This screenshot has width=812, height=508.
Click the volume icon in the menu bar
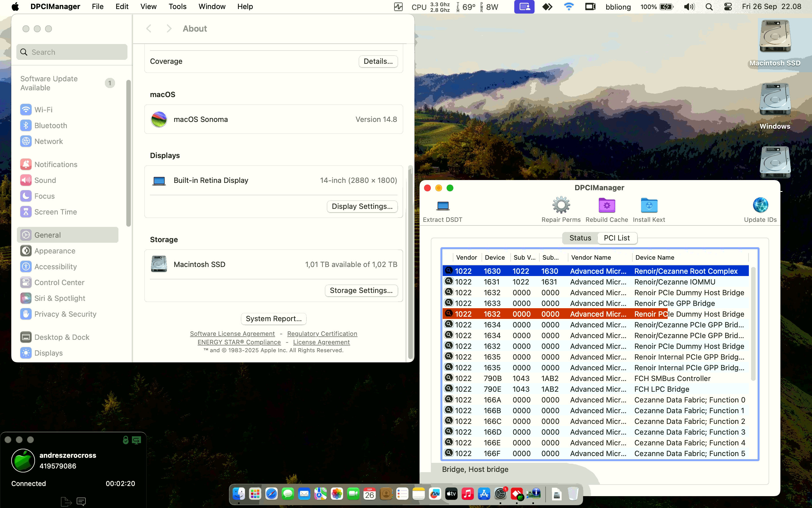pyautogui.click(x=689, y=7)
